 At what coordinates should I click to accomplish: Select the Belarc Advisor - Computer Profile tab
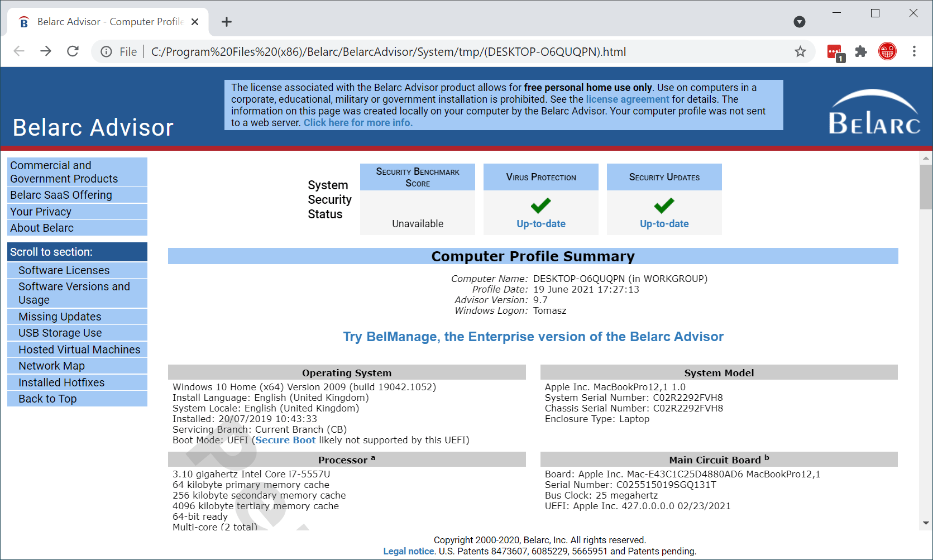click(107, 22)
